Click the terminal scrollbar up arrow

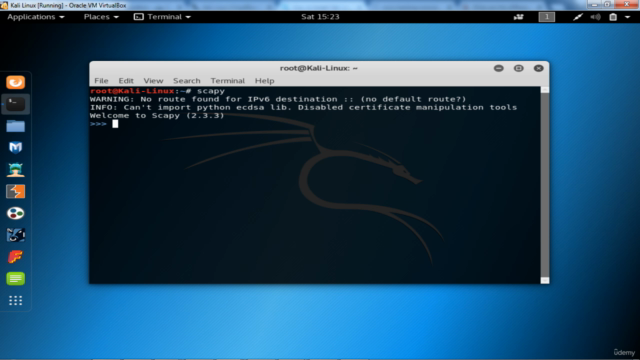545,90
